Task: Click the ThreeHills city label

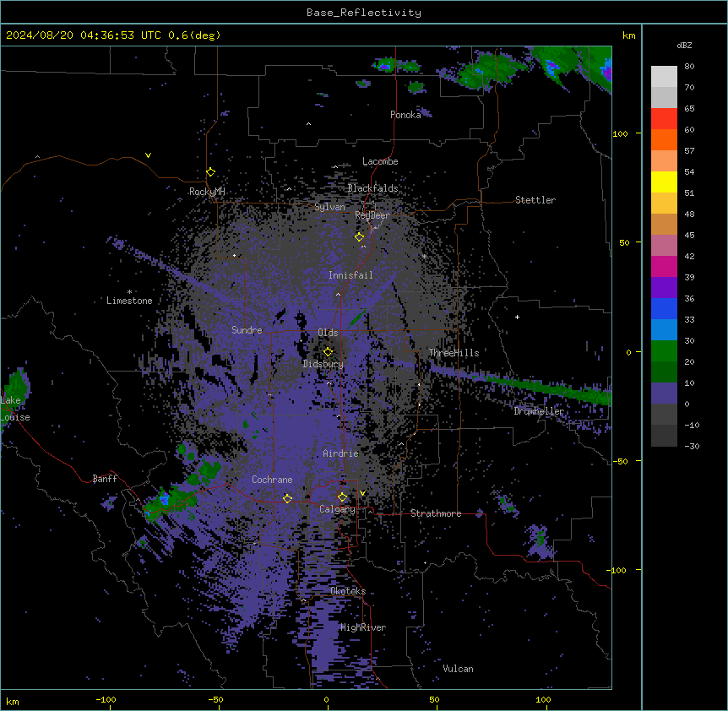Action: (x=454, y=353)
